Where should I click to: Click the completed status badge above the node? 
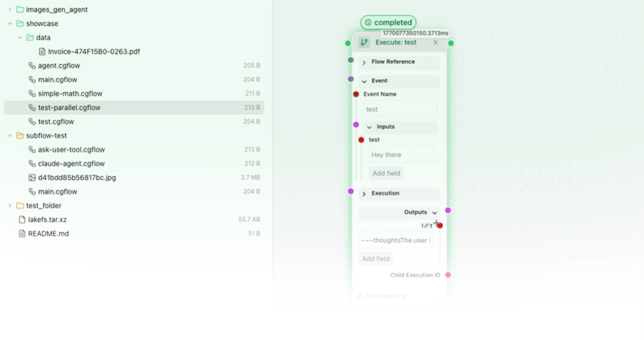(389, 23)
